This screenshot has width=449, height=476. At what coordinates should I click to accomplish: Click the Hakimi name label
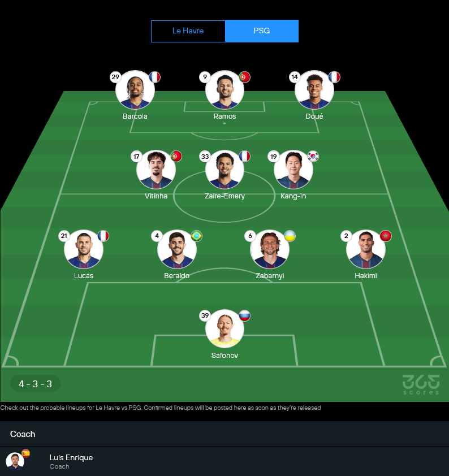(366, 276)
